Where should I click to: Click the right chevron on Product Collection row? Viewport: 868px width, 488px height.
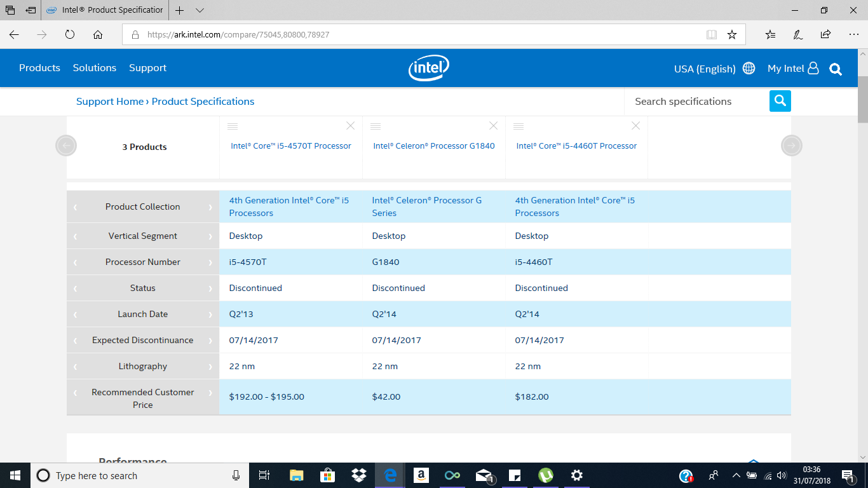click(210, 207)
